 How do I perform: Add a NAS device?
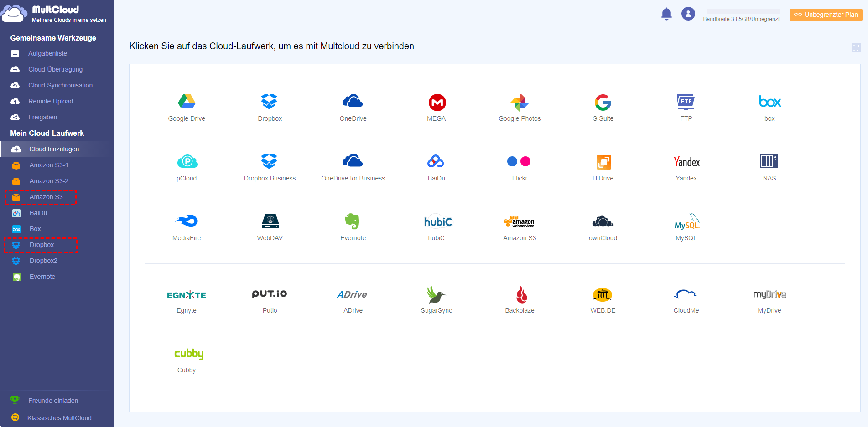click(x=769, y=167)
